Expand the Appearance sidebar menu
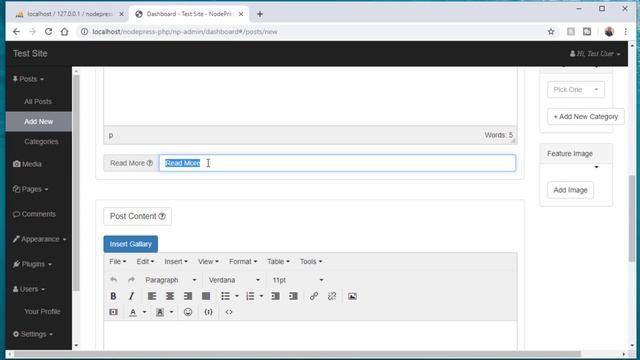Screen dimensions: 640x360 pyautogui.click(x=39, y=239)
